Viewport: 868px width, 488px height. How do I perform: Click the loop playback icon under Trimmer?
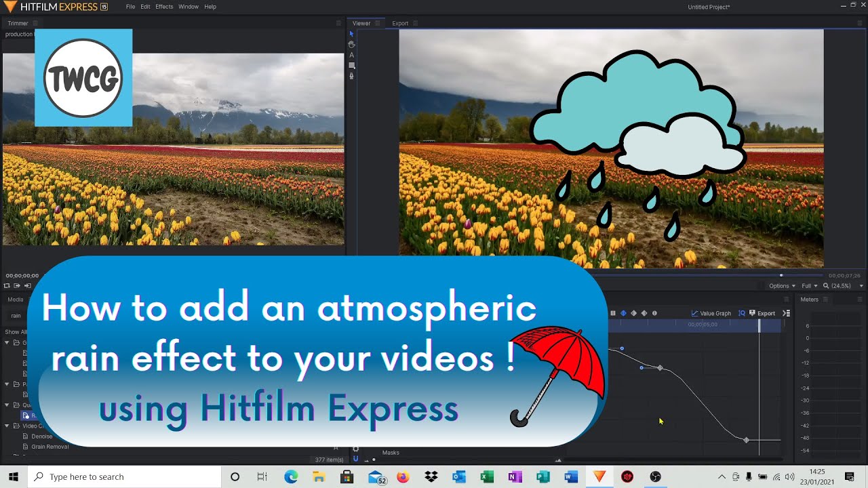tap(7, 286)
